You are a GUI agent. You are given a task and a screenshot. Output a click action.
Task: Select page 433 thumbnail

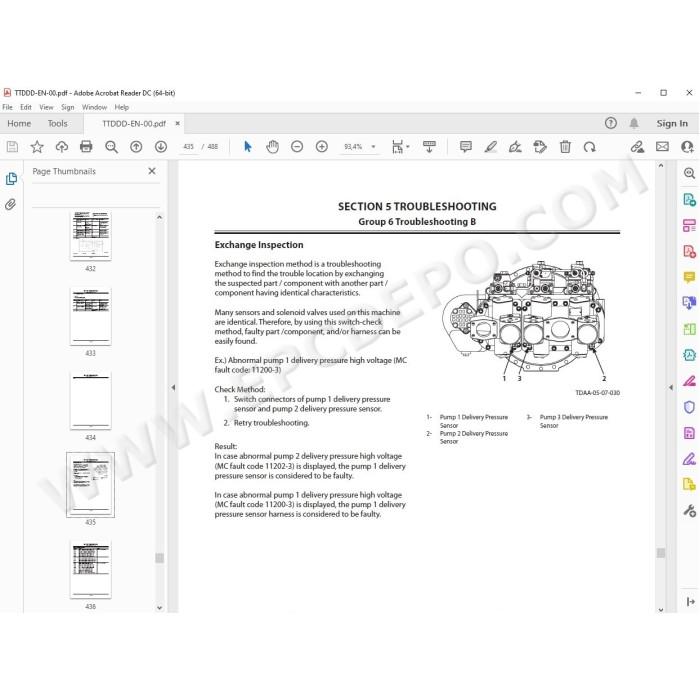click(91, 316)
